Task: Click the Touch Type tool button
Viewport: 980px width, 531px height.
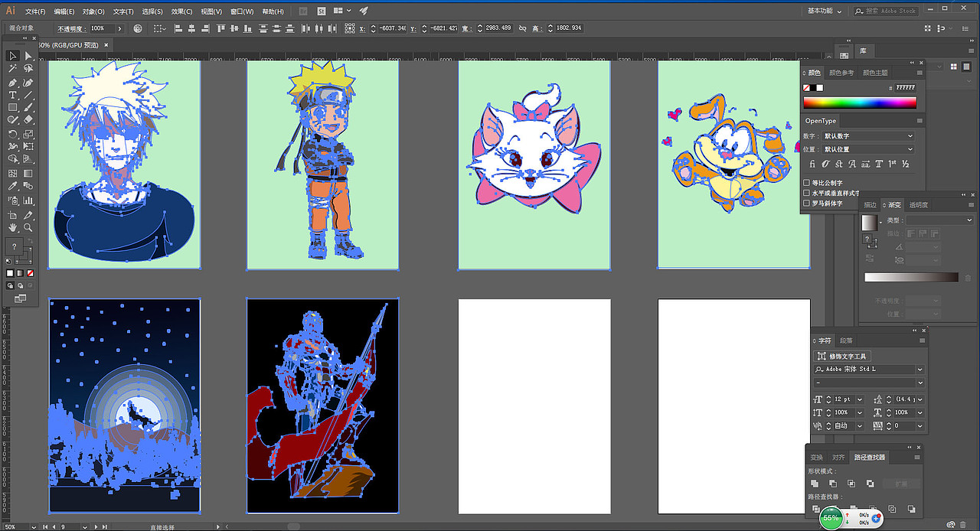Action: [842, 357]
